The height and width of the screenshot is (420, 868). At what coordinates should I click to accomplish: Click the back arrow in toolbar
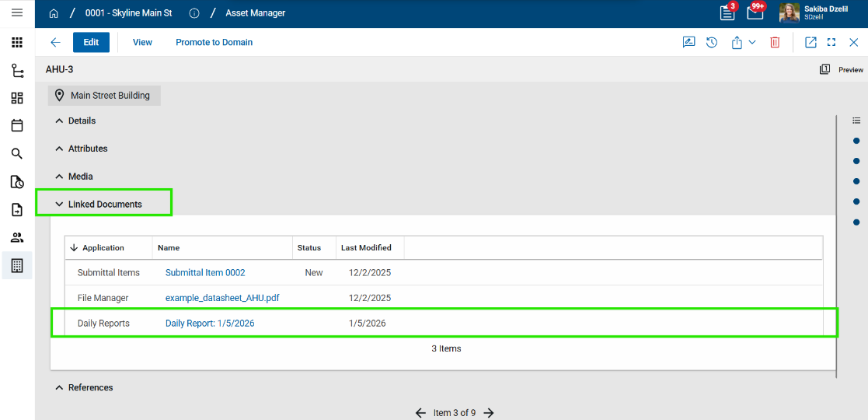(x=55, y=43)
